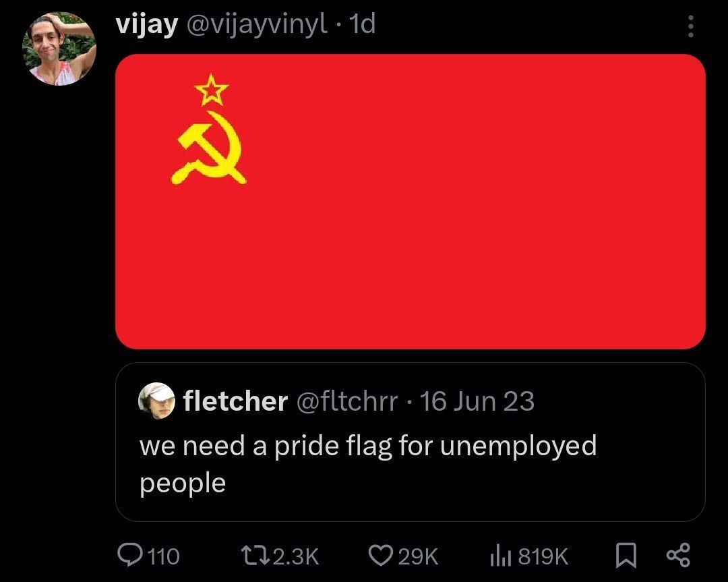Click the yellow hammer and sickle emblem
728x582 pixels.
(x=209, y=148)
